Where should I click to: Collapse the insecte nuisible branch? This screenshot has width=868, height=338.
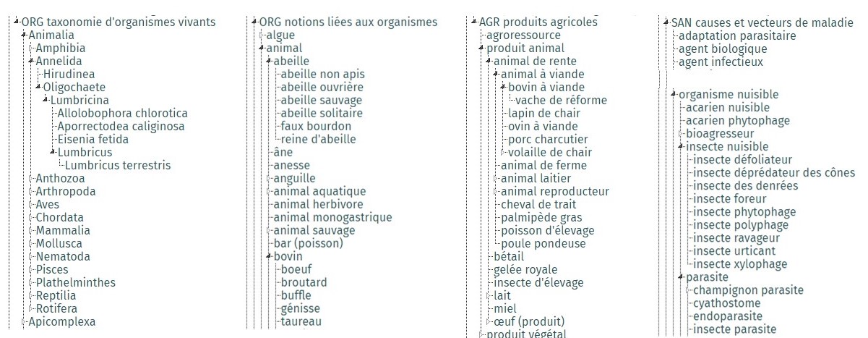(681, 146)
